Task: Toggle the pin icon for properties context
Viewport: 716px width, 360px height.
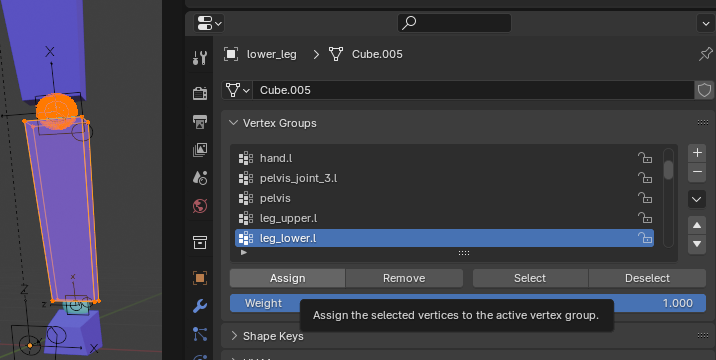Action: coord(705,54)
